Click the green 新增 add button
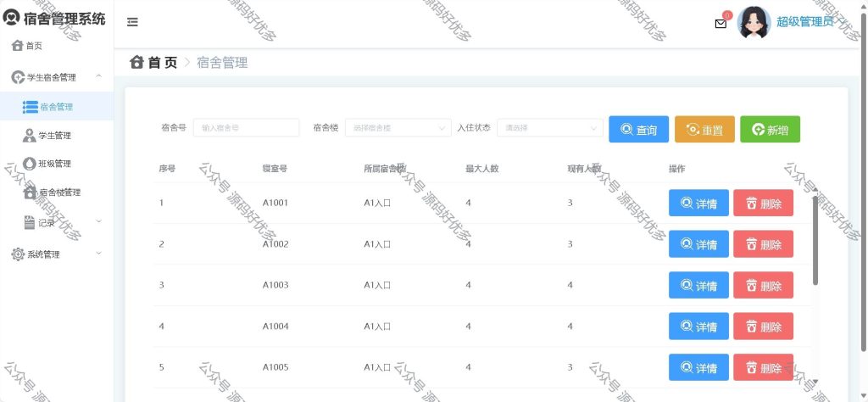The height and width of the screenshot is (402, 868). (x=770, y=130)
